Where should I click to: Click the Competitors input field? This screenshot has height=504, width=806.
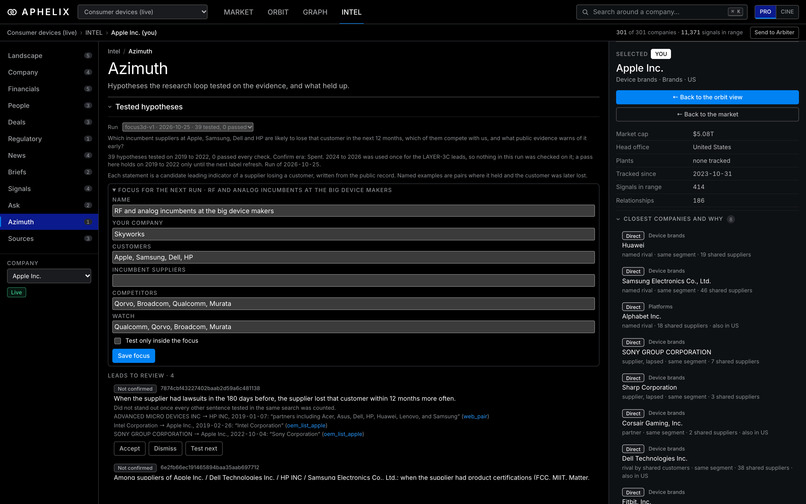tap(353, 303)
